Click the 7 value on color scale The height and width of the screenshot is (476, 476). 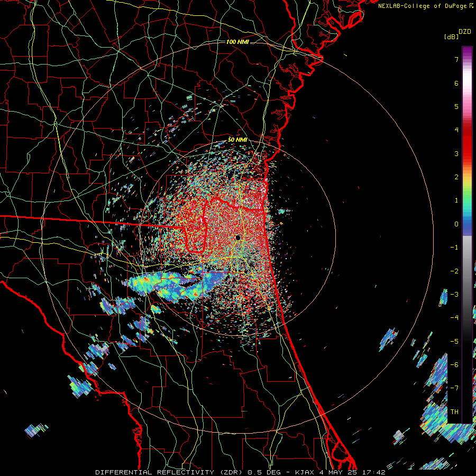pos(456,59)
